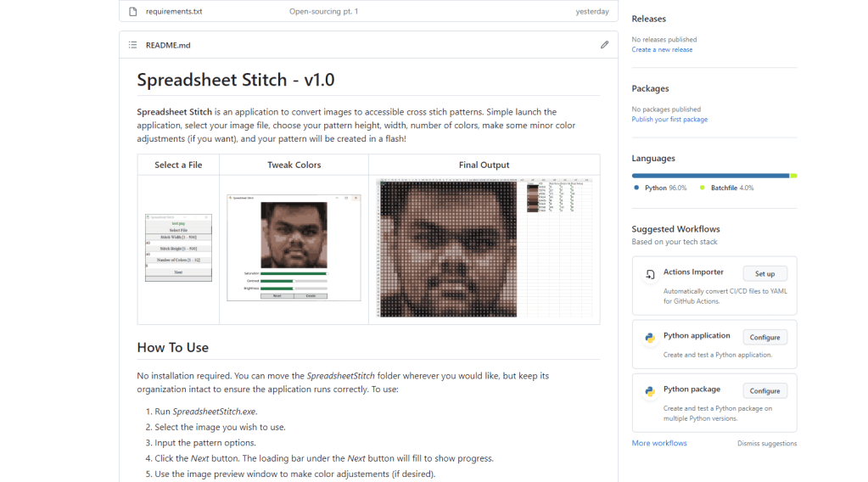
Task: Open the Final Output pattern image
Action: pos(484,248)
